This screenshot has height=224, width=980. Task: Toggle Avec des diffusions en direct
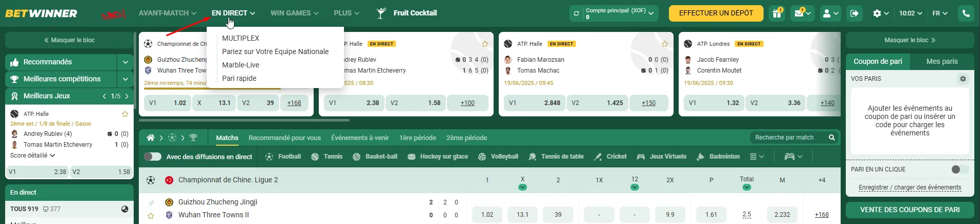pos(153,157)
